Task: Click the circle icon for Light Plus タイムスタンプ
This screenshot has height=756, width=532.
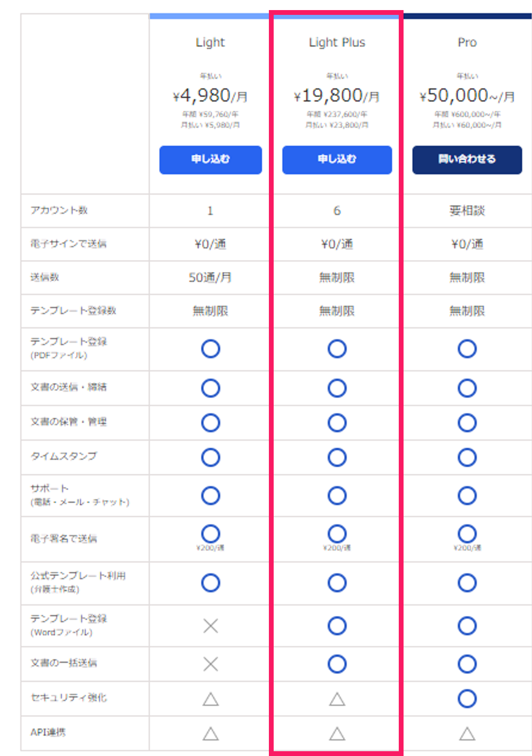Action: (x=337, y=457)
